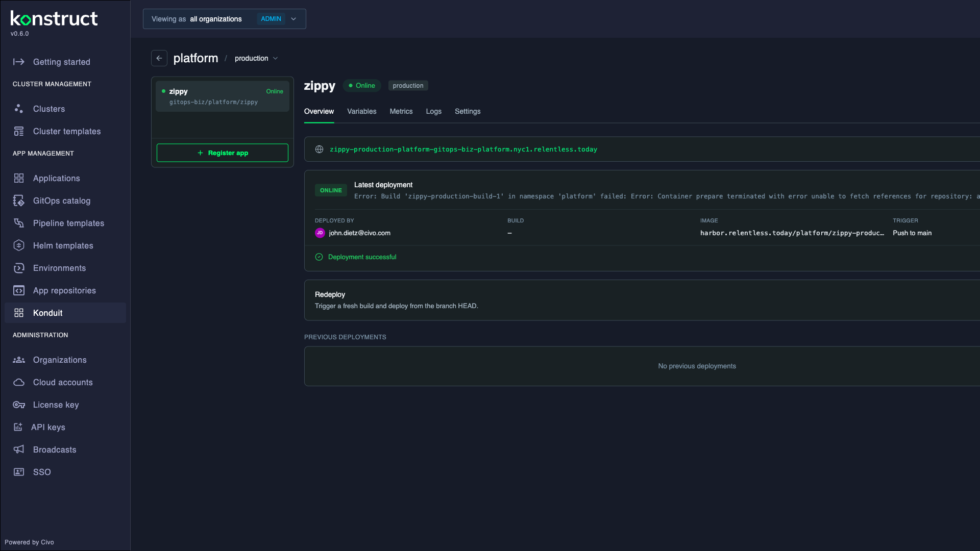The height and width of the screenshot is (551, 980).
Task: Click the No previous deployments text
Action: pyautogui.click(x=697, y=366)
